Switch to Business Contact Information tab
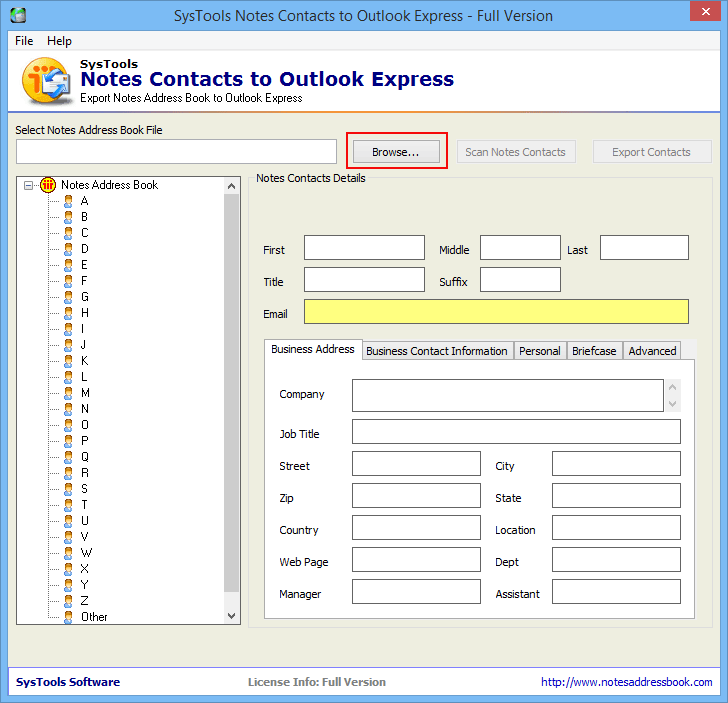The image size is (728, 703). tap(437, 351)
